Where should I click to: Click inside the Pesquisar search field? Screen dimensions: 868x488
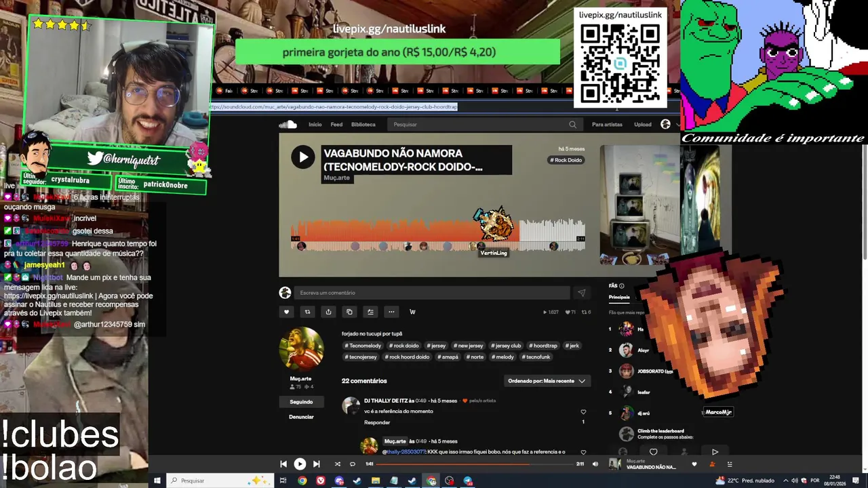click(485, 125)
